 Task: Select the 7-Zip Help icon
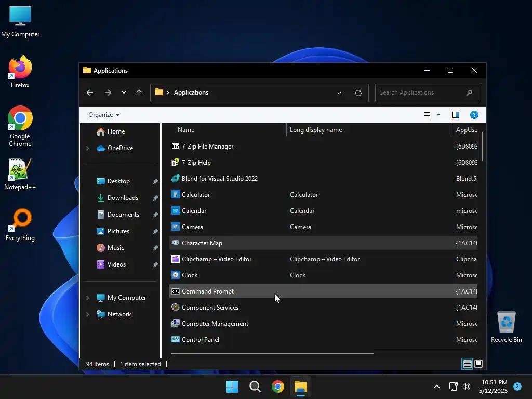coord(176,163)
